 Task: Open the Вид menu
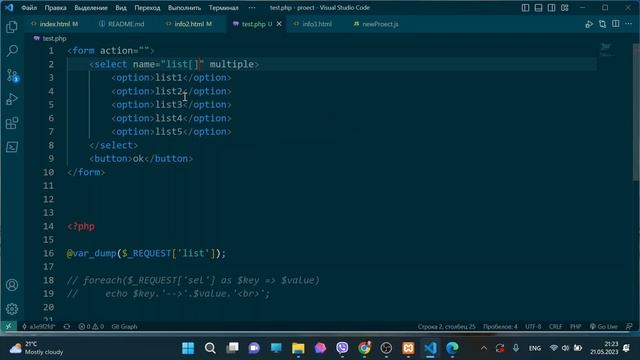(121, 8)
